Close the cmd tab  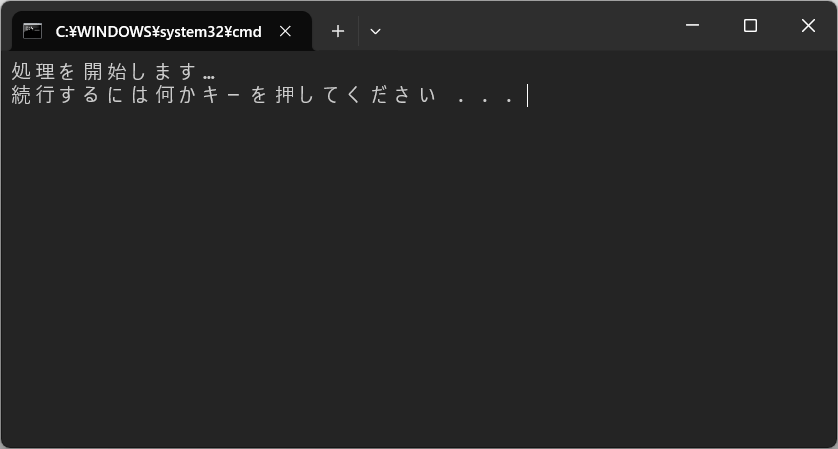click(x=285, y=32)
